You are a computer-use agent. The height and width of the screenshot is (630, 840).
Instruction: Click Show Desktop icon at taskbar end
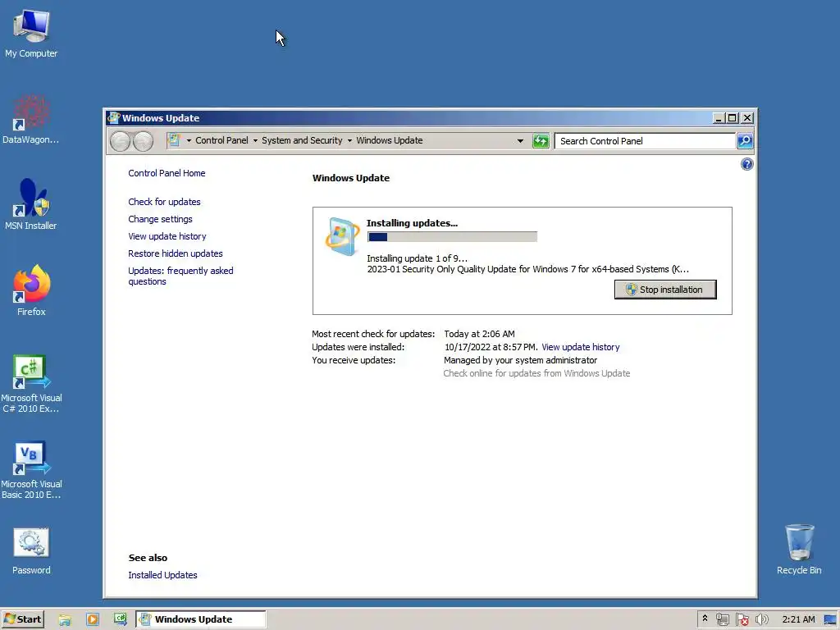[x=831, y=619]
